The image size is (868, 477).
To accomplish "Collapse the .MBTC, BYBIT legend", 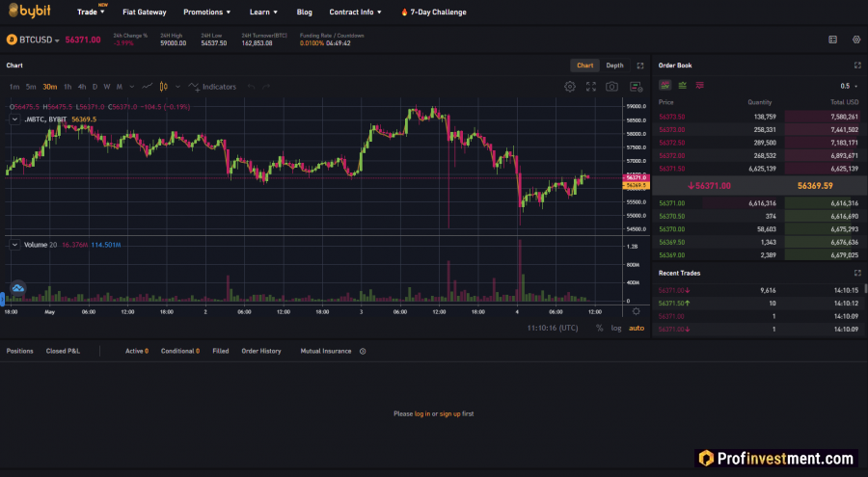I will pyautogui.click(x=14, y=119).
